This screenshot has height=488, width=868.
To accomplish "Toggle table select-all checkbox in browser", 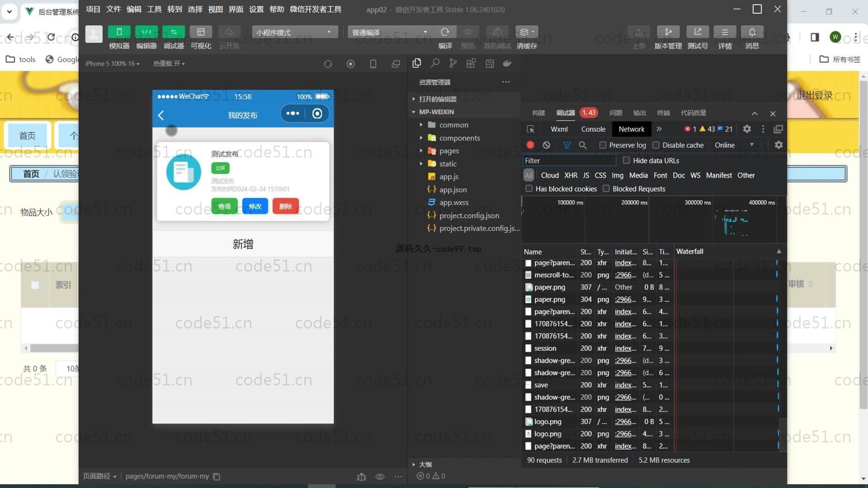I will [35, 285].
